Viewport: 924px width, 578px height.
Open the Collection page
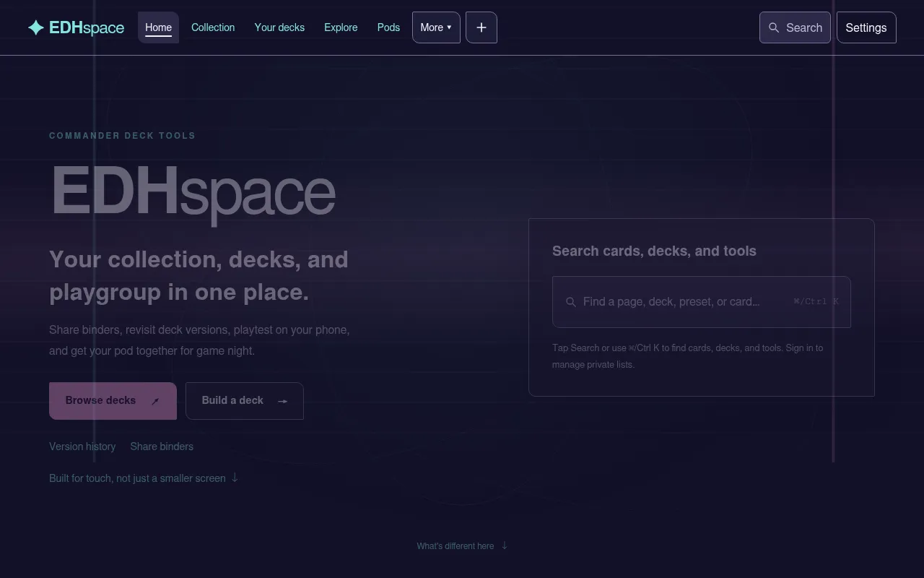[213, 27]
